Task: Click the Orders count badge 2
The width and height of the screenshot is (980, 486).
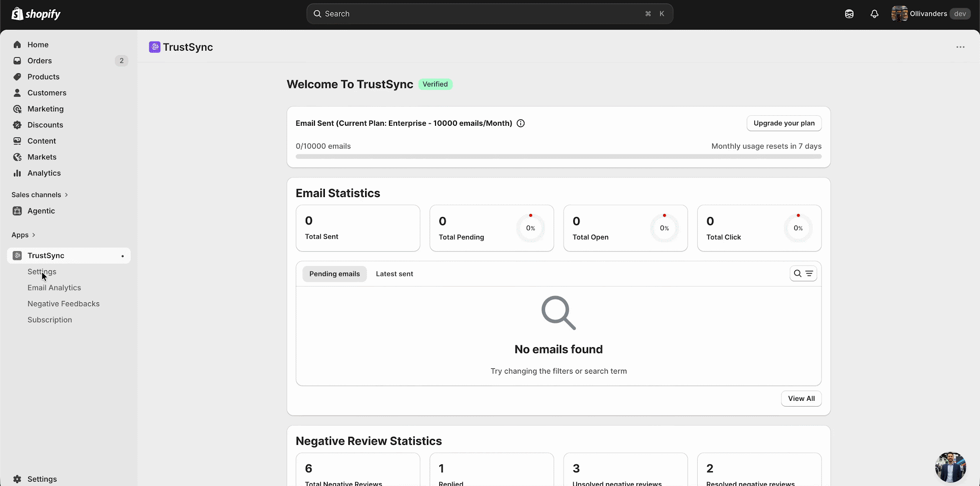Action: [122, 61]
